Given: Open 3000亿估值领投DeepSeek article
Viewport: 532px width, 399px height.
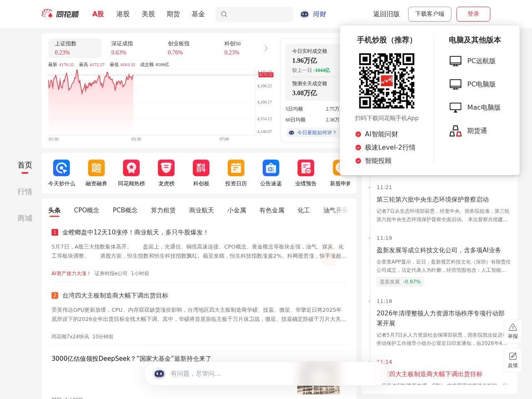Looking at the screenshot, I should (x=131, y=359).
